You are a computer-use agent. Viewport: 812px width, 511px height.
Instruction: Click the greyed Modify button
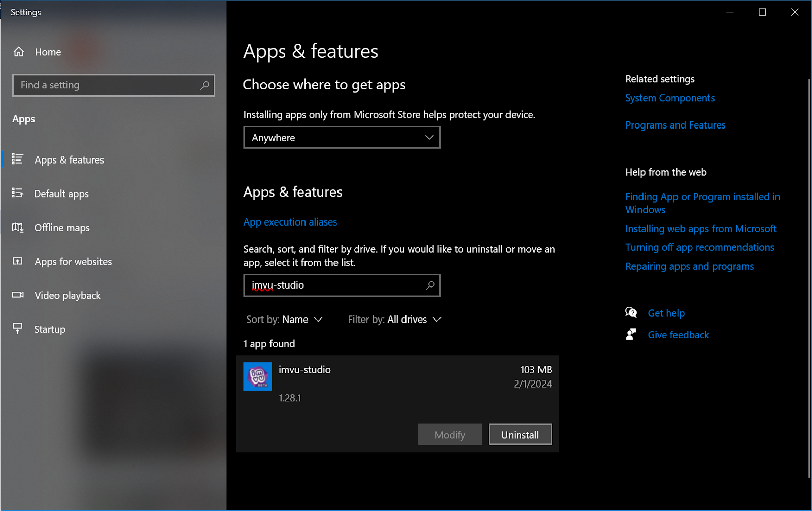point(450,435)
